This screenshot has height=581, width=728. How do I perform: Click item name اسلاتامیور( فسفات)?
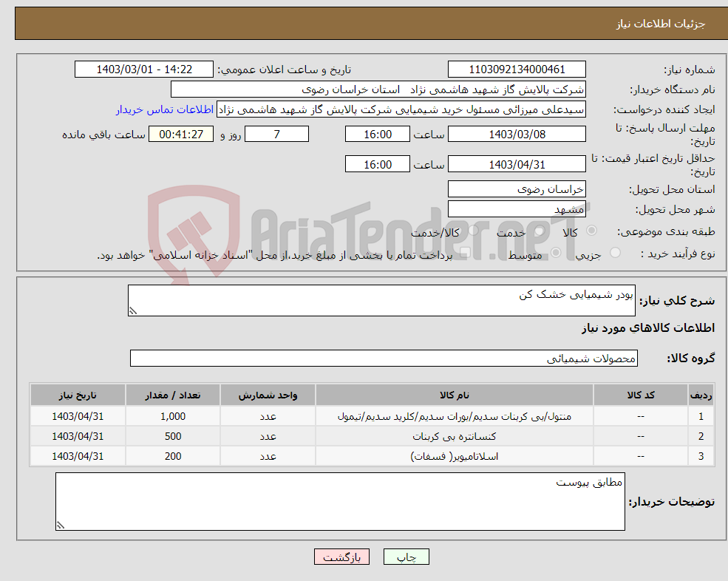(455, 456)
